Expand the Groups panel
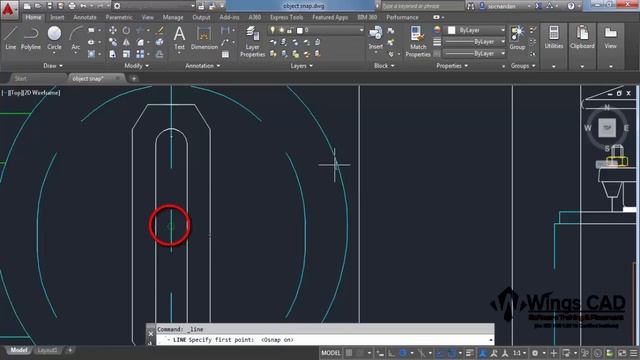This screenshot has height=360, width=640. [523, 66]
